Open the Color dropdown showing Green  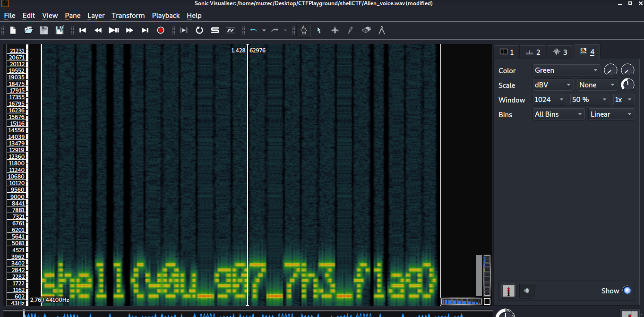click(566, 70)
